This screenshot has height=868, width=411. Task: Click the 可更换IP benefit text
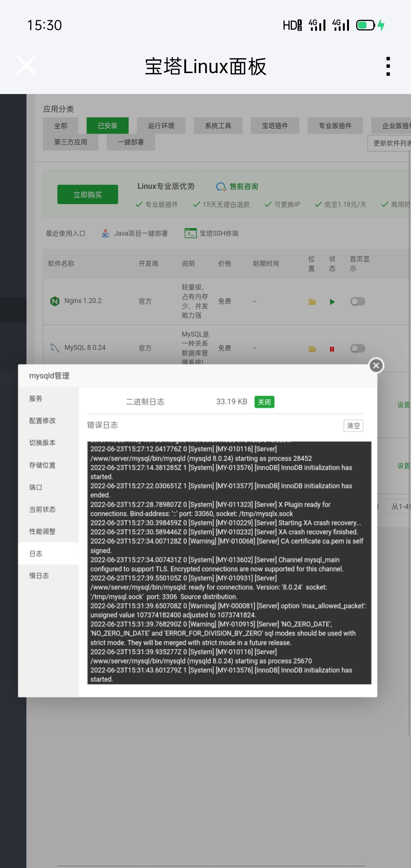287,204
